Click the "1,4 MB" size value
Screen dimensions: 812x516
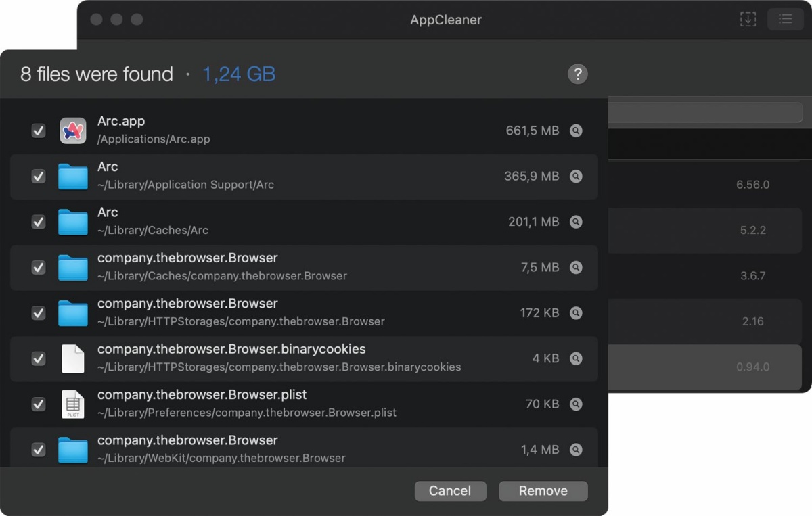pyautogui.click(x=540, y=450)
